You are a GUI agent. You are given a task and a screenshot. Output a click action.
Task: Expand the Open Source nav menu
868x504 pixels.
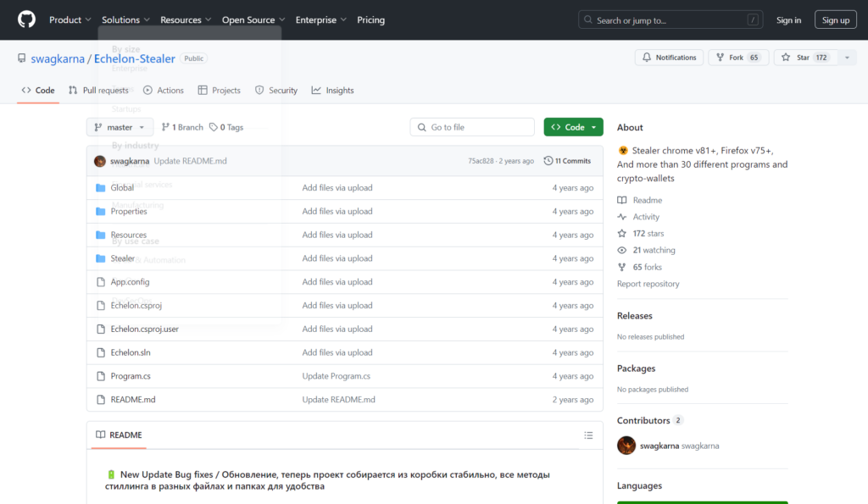(x=253, y=19)
